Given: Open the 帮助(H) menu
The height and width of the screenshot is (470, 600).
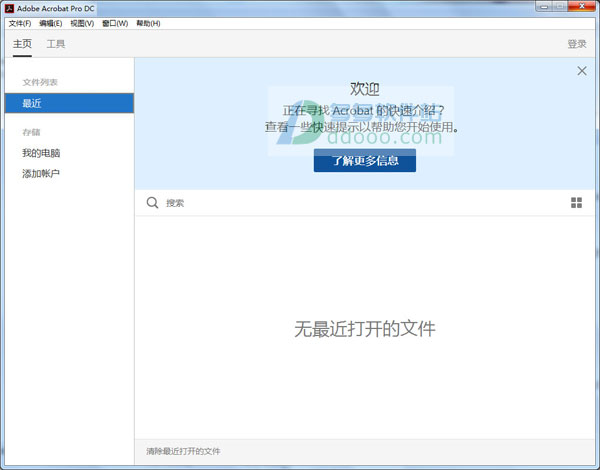Looking at the screenshot, I should [x=148, y=23].
